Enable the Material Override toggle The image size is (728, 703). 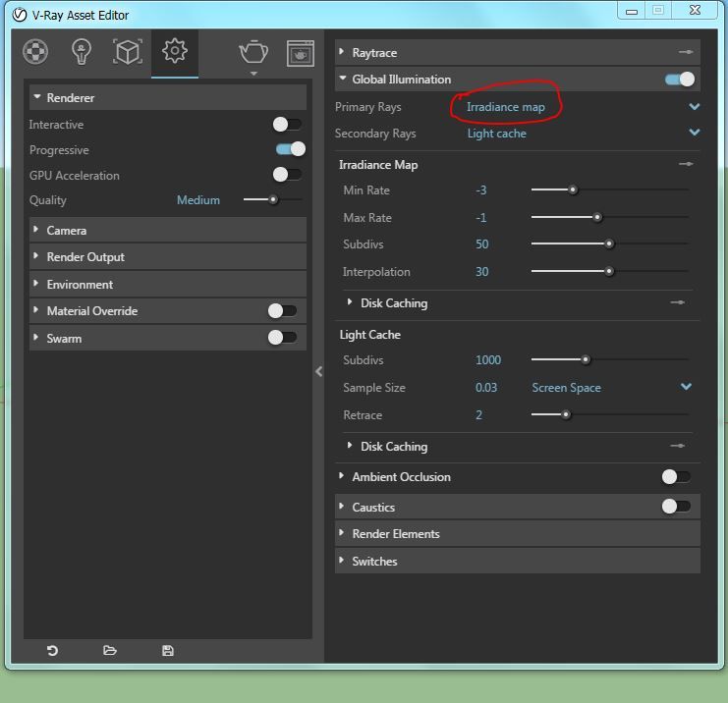(x=282, y=310)
